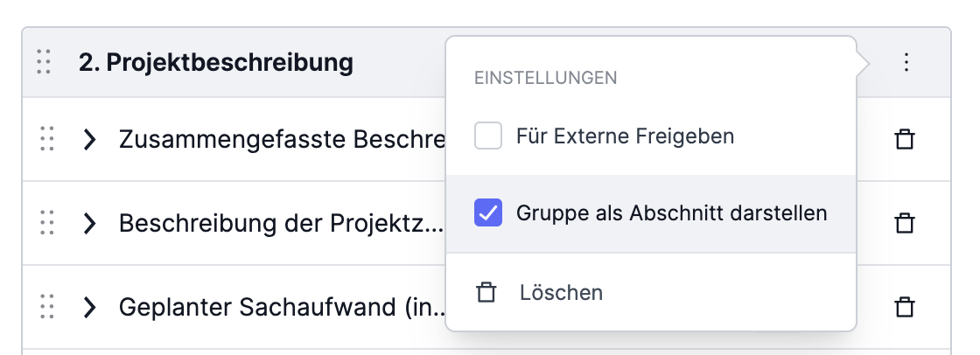This screenshot has height=355, width=980.
Task: Expand Geplanter Sachaufwand row chevron
Action: [x=89, y=307]
